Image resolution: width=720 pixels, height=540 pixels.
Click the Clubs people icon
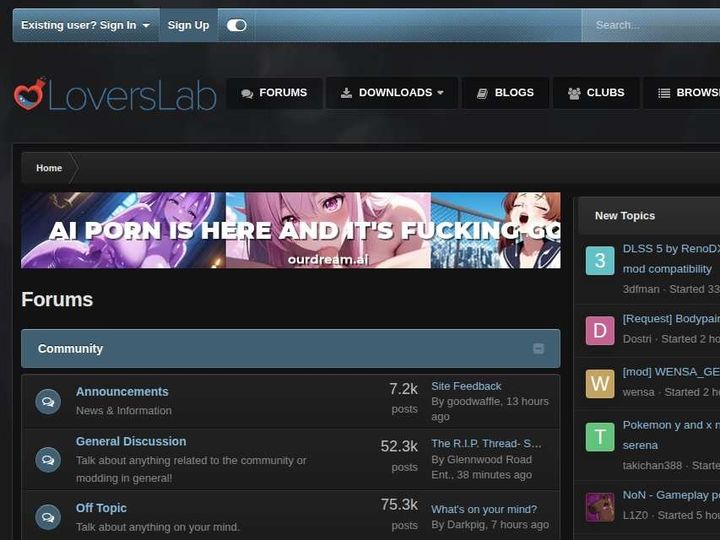pos(574,93)
